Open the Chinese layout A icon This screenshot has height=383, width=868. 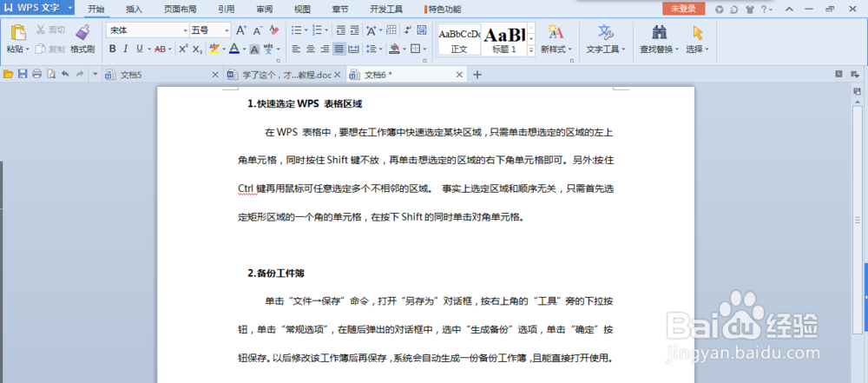pyautogui.click(x=372, y=30)
